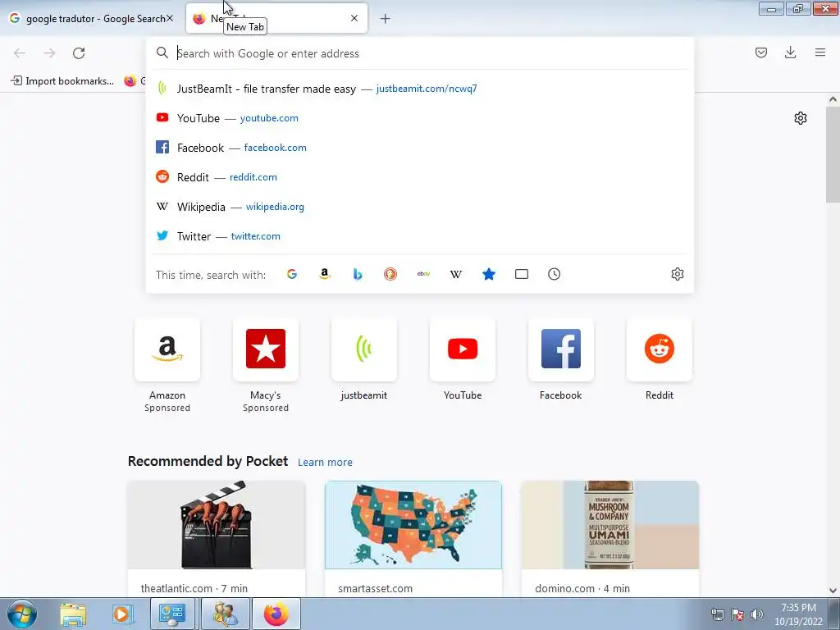840x630 pixels.
Task: Select the Wikipedia wikipedia.org suggestion
Action: [x=419, y=207]
